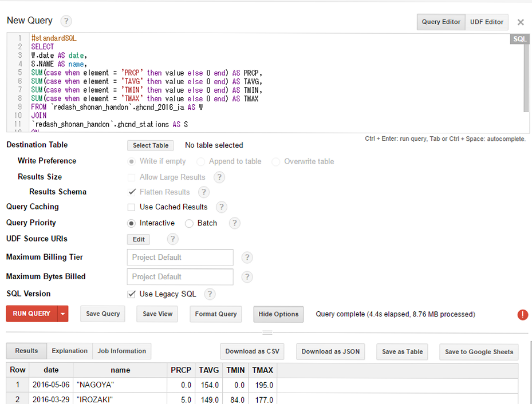Click the Maximum Billing Tier input field

click(180, 258)
